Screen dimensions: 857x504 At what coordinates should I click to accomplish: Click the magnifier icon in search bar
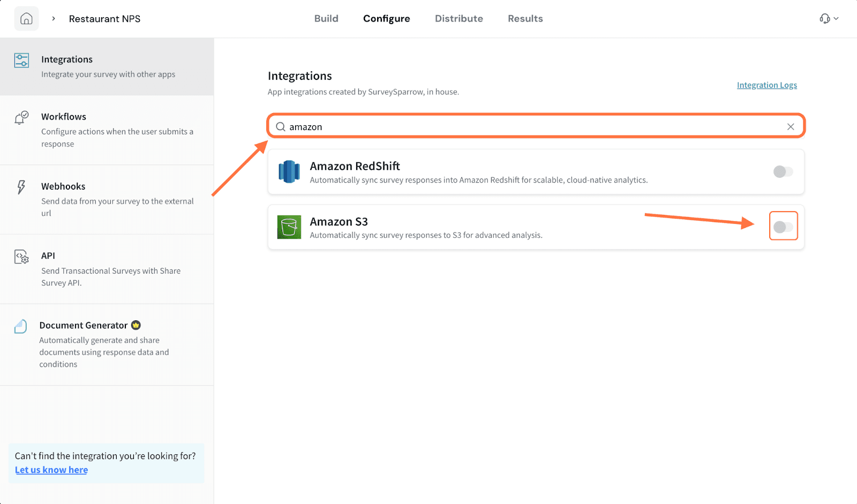(x=280, y=127)
